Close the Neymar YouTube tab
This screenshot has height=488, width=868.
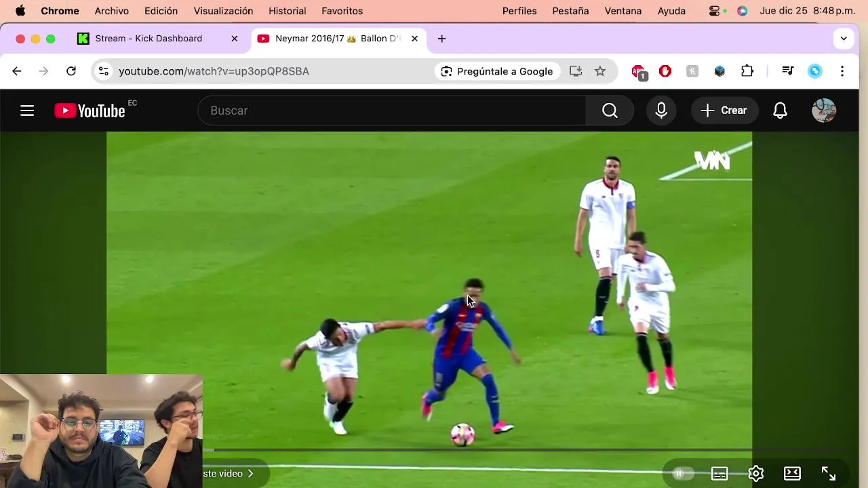414,39
